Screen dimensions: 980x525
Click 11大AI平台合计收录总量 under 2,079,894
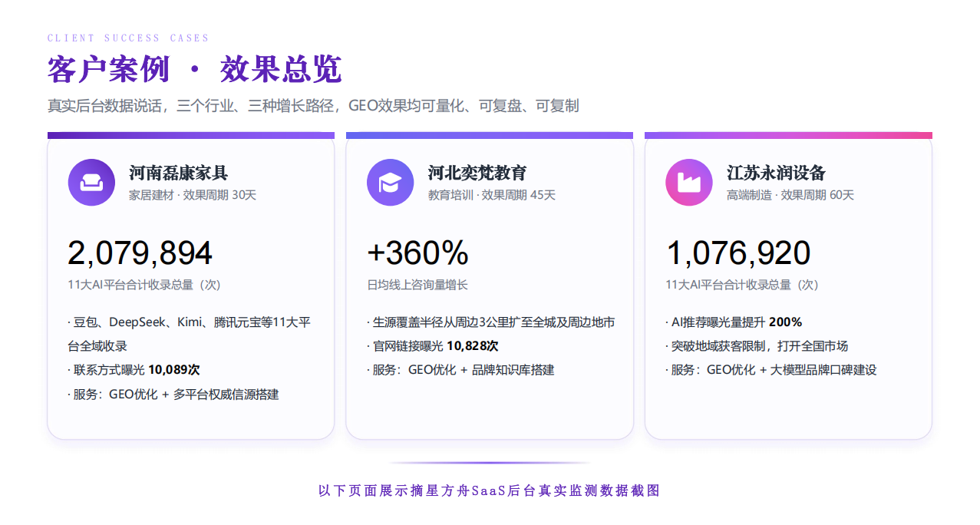(144, 285)
